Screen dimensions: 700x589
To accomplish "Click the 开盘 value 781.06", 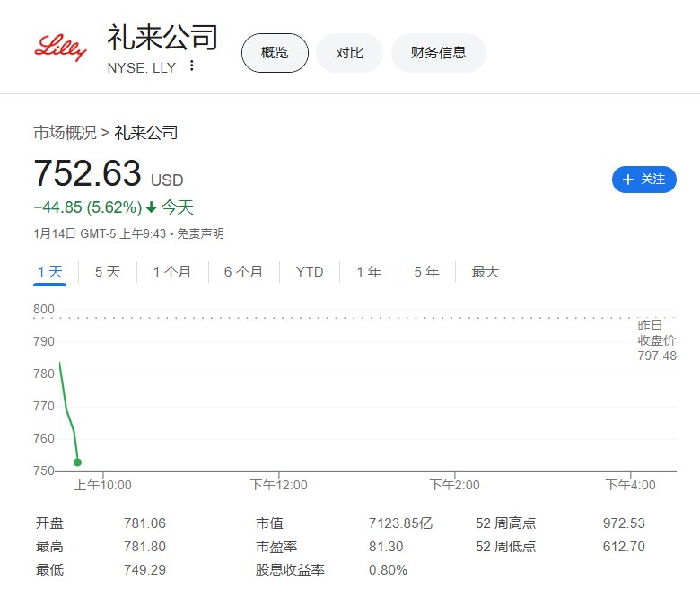I will point(144,523).
